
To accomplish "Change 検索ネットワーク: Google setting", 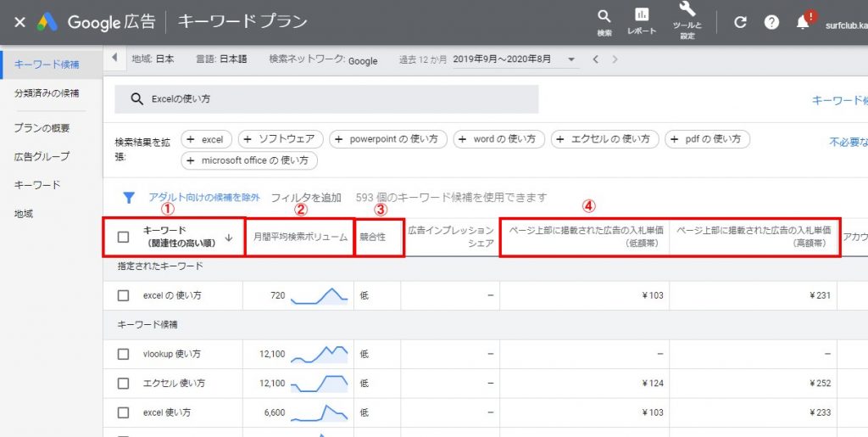I will 323,59.
